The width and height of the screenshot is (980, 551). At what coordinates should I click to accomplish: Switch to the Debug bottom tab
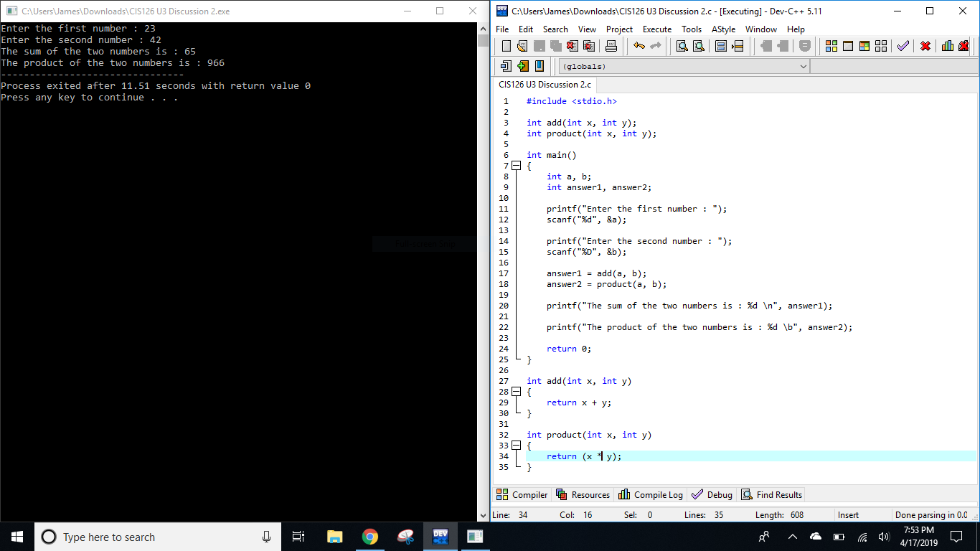point(712,494)
